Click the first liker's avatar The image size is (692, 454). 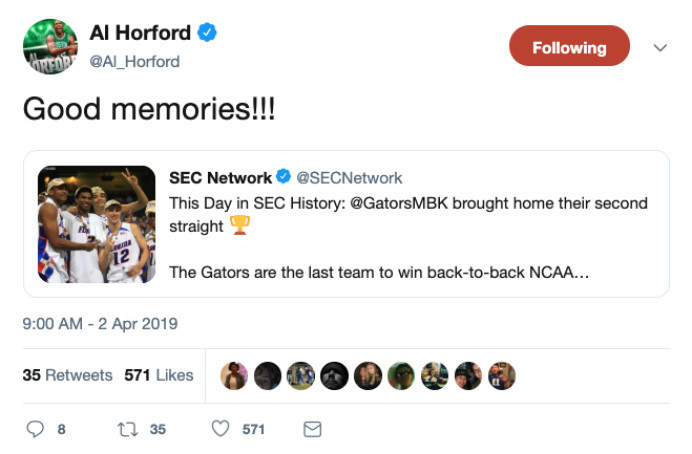pyautogui.click(x=233, y=375)
